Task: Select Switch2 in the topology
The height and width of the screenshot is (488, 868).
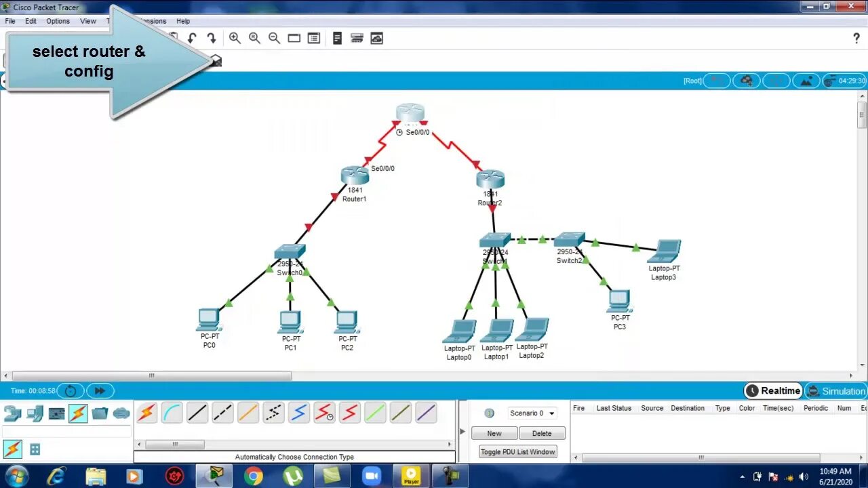Action: pyautogui.click(x=569, y=240)
